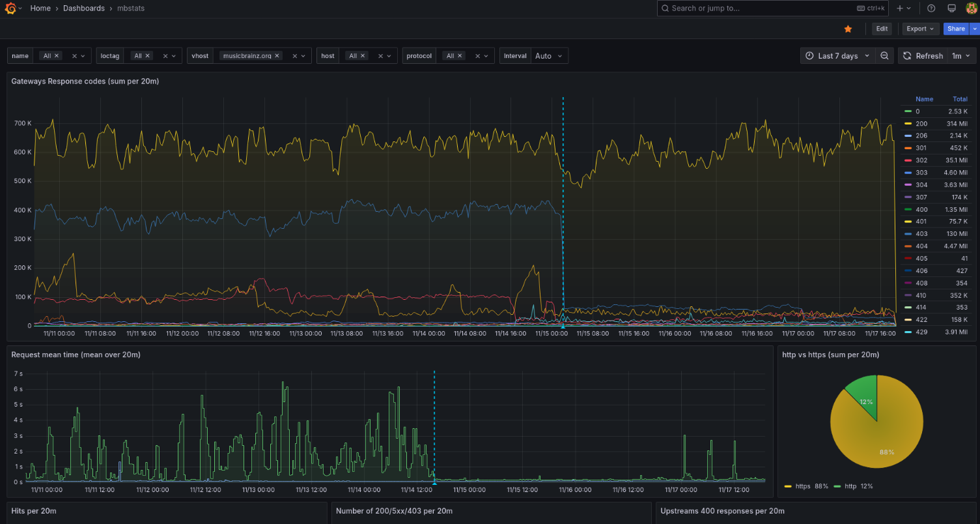Click the zoom out time range icon
Screen dimensions: 980x524
[x=884, y=56]
